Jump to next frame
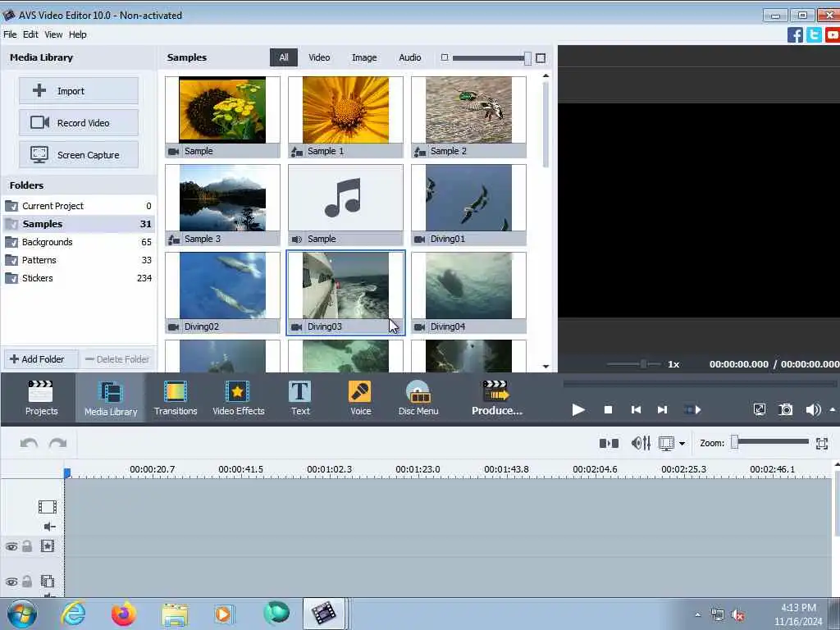Image resolution: width=840 pixels, height=630 pixels. 662,410
